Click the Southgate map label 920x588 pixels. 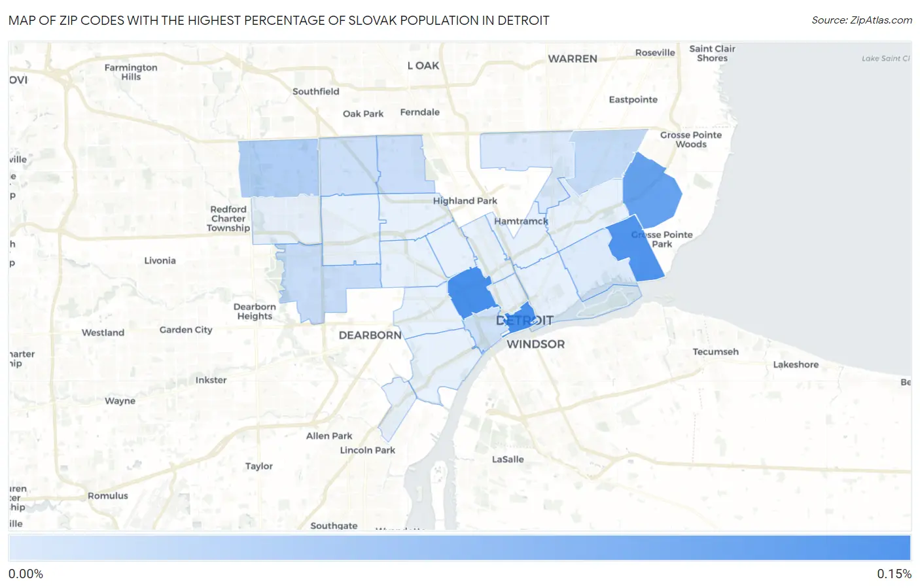click(334, 526)
